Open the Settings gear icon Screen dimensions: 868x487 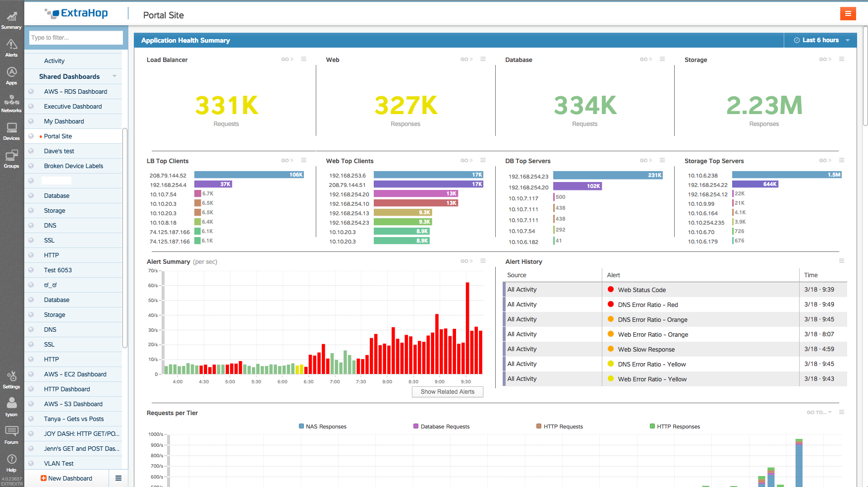11,380
